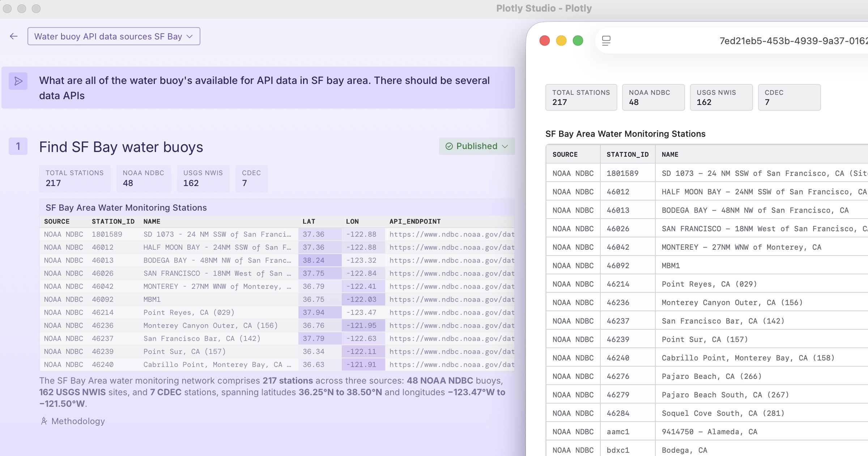Click Soquel Cove South, CA (281) cell
The image size is (868, 456).
[x=723, y=413]
